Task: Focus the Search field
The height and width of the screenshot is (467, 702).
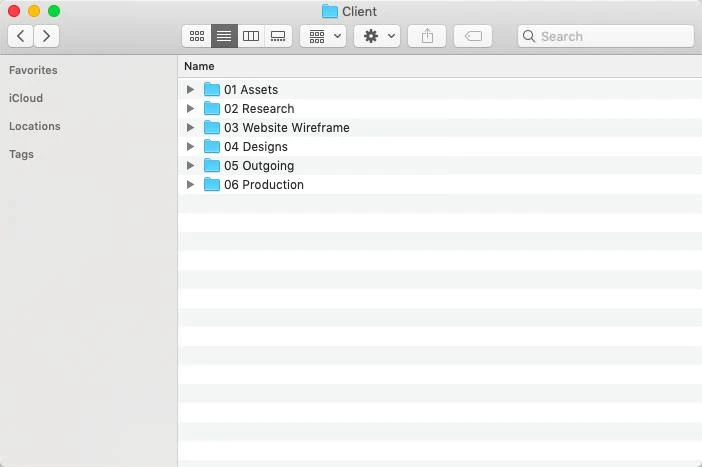Action: 606,36
